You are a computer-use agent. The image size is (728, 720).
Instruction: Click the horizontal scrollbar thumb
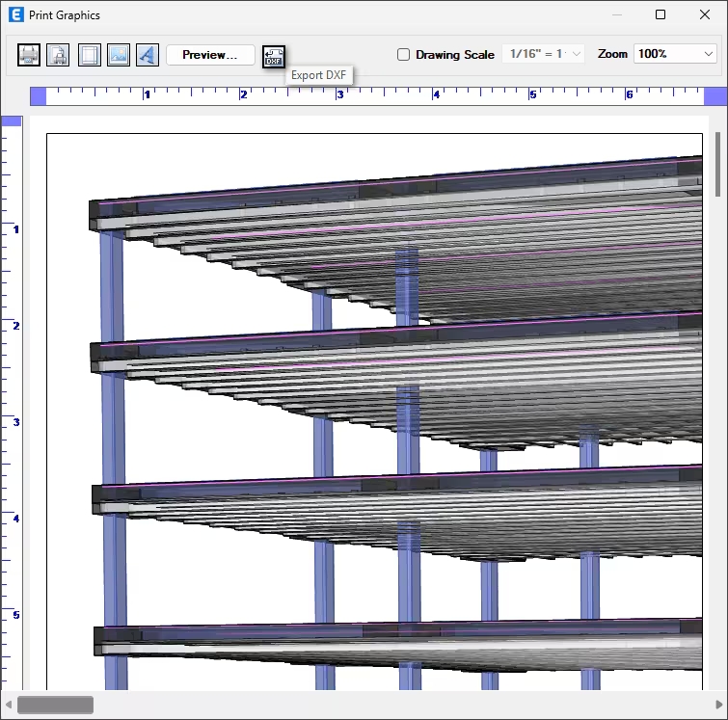(55, 705)
